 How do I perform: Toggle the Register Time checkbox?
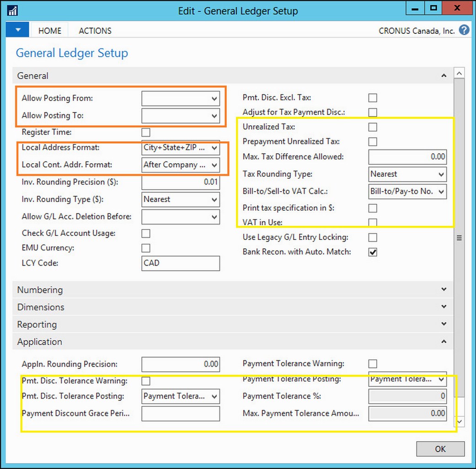[146, 133]
